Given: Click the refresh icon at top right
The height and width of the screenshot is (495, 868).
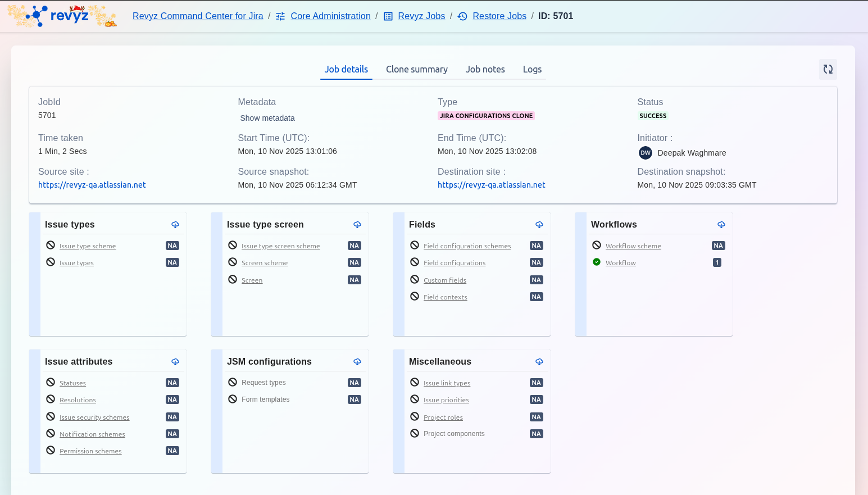Looking at the screenshot, I should (x=828, y=69).
